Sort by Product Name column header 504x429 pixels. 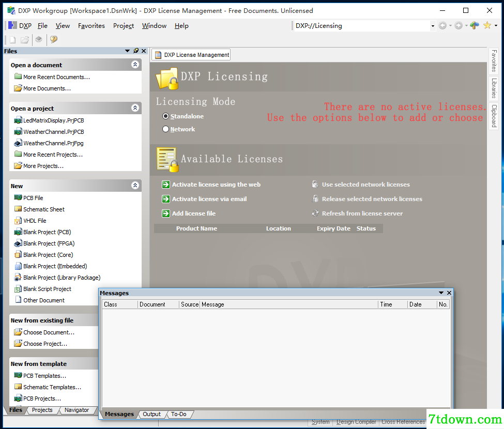click(196, 228)
